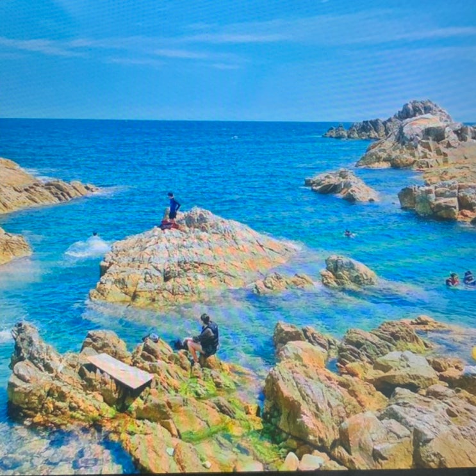
Task: Click the displayed rocky coastline photo
Action: coord(238,236)
